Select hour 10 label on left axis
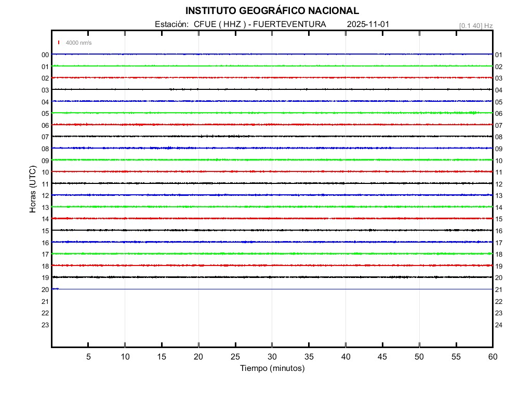Viewport: 532px width, 399px height. point(45,172)
